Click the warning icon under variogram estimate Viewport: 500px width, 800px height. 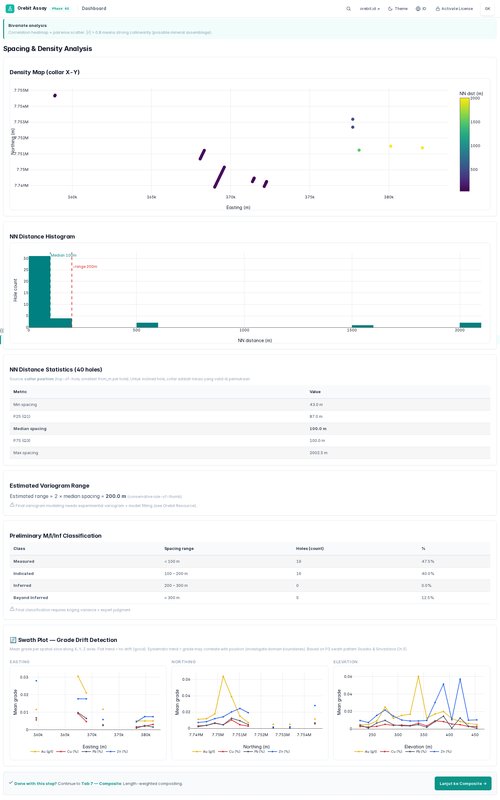pyautogui.click(x=12, y=505)
